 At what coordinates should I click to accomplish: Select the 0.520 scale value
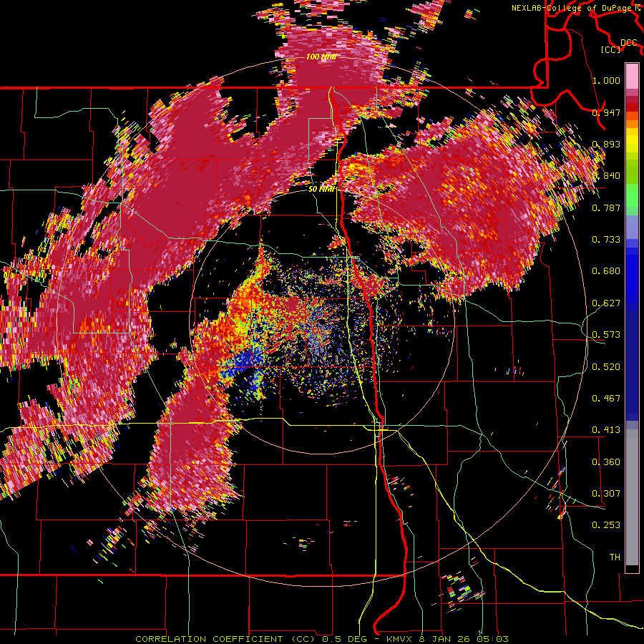click(606, 367)
